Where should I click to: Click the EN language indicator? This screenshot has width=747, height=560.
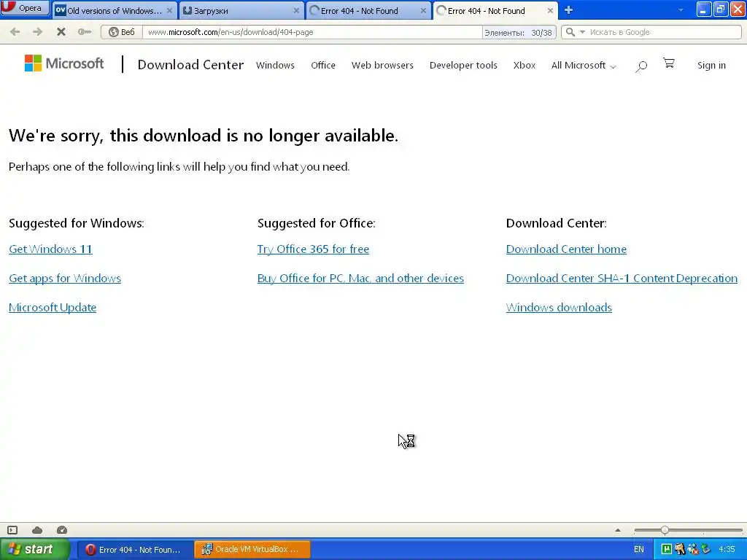639,550
